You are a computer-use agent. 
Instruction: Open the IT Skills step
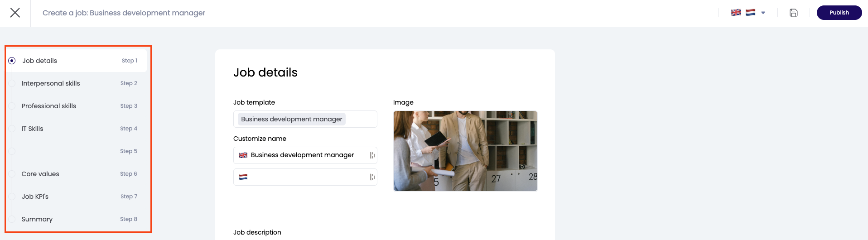pyautogui.click(x=33, y=129)
